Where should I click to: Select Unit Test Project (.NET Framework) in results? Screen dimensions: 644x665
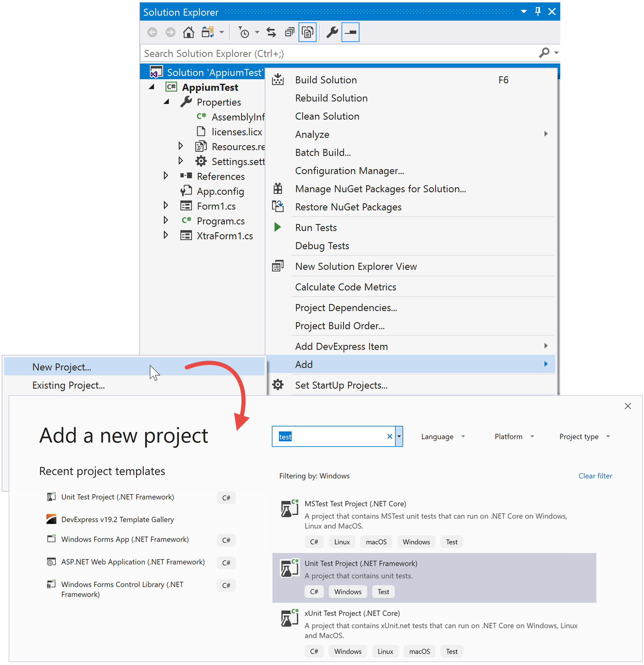coord(434,578)
